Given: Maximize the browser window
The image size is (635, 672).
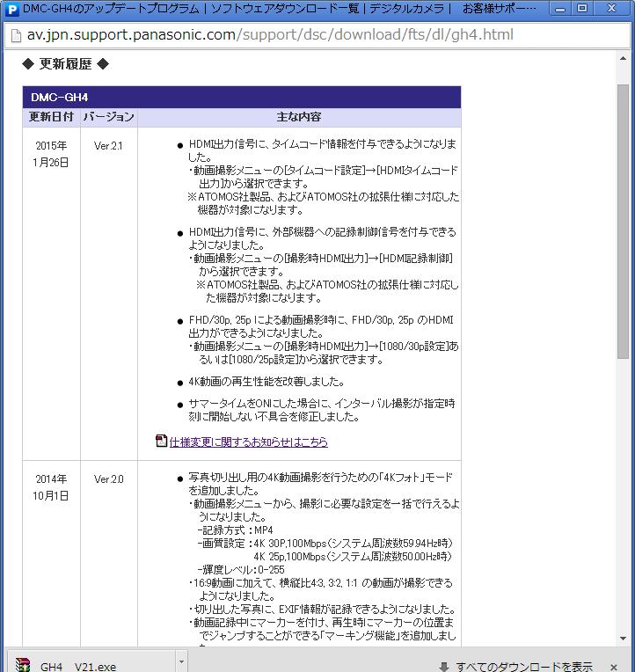Looking at the screenshot, I should click(582, 9).
